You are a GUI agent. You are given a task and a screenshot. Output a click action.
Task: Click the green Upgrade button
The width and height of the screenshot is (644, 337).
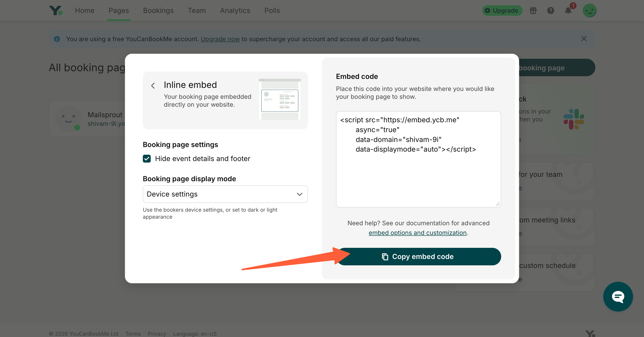(x=502, y=11)
